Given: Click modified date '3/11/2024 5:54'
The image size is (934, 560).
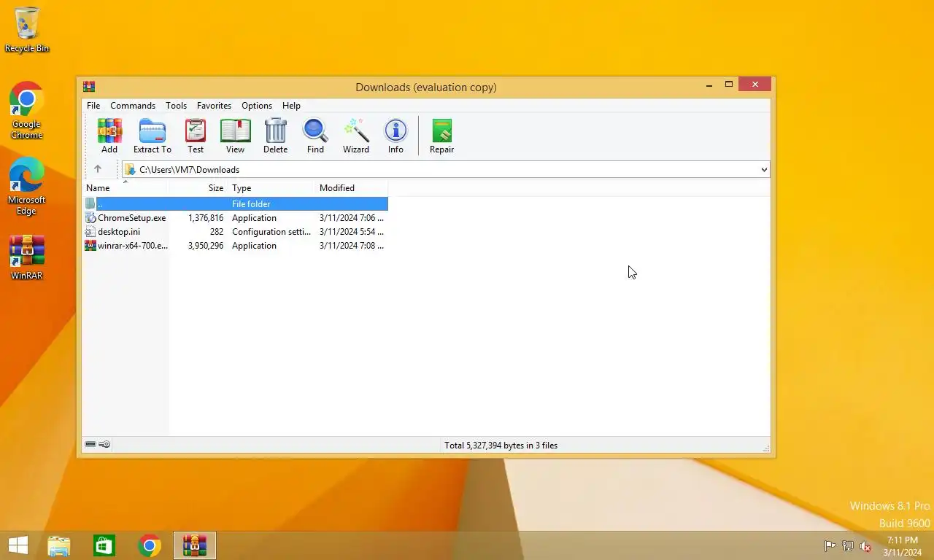Looking at the screenshot, I should point(352,231).
